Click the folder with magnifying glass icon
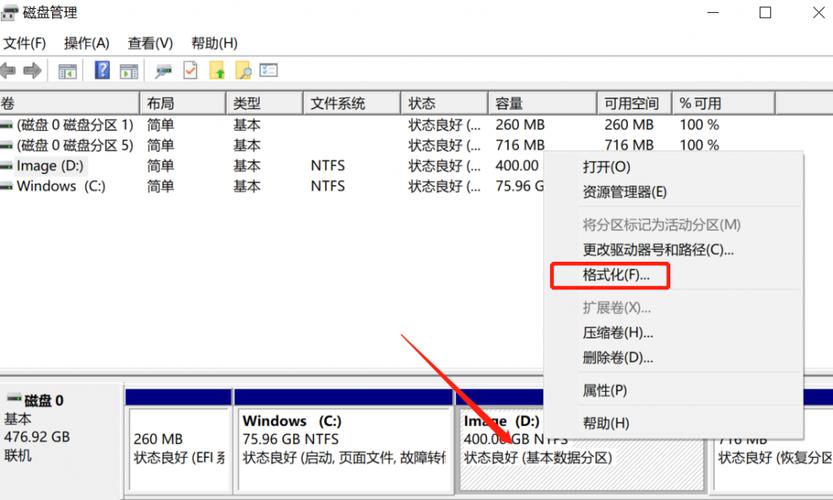The height and width of the screenshot is (500, 833). [x=243, y=70]
